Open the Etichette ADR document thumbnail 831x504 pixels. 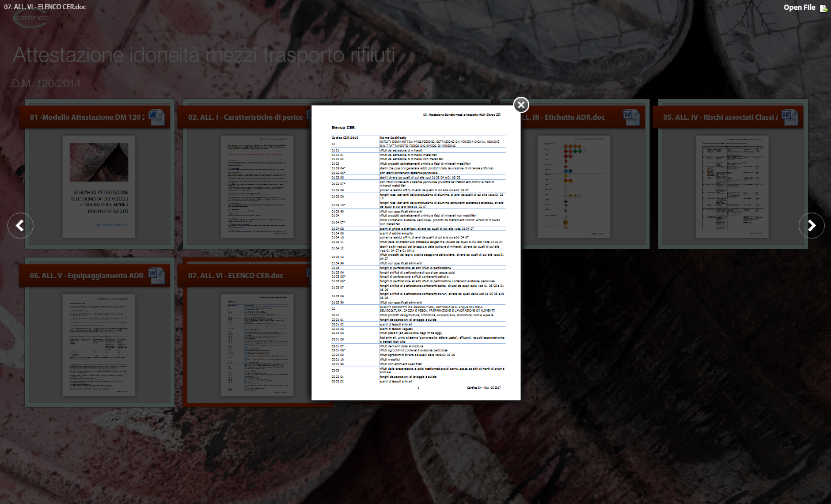pyautogui.click(x=574, y=187)
